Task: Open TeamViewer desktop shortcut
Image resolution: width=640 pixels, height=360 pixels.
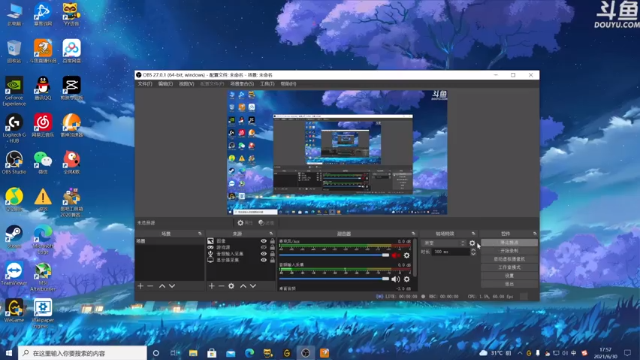Action: (14, 273)
